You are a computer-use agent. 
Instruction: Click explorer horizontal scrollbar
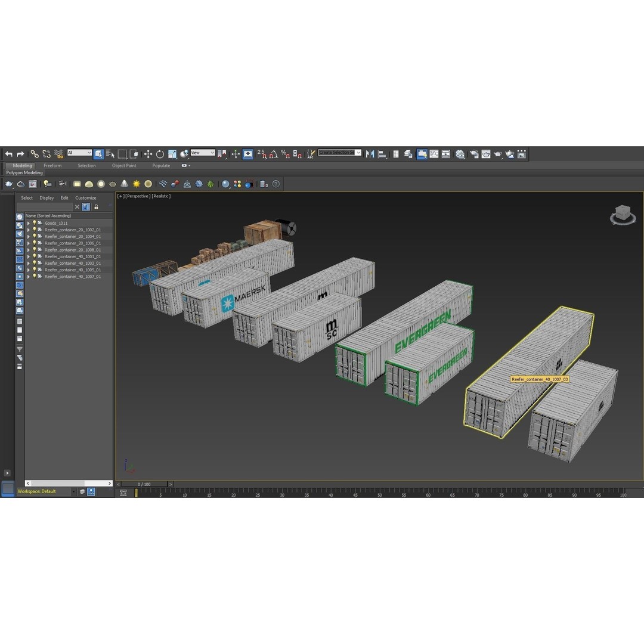coord(69,484)
